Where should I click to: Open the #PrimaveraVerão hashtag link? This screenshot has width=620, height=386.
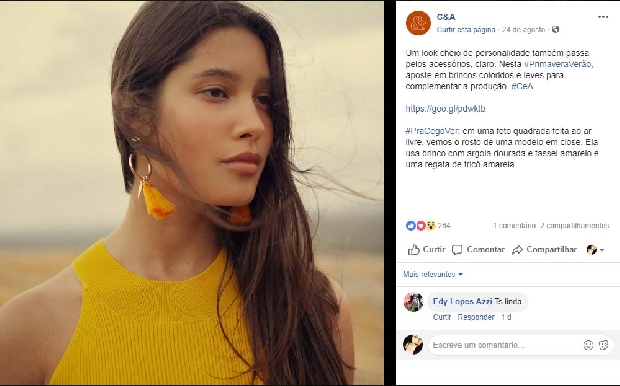click(558, 64)
